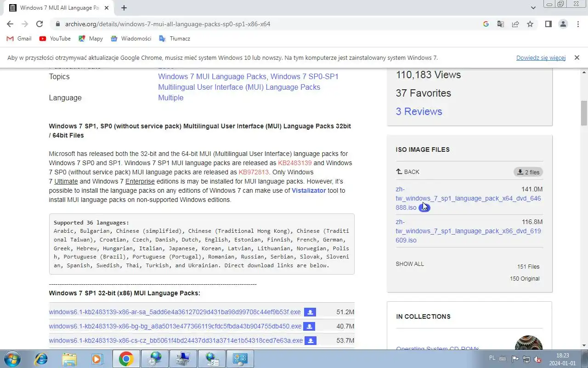This screenshot has height=368, width=588.
Task: Open the Tłumacz bookmark
Action: (175, 39)
